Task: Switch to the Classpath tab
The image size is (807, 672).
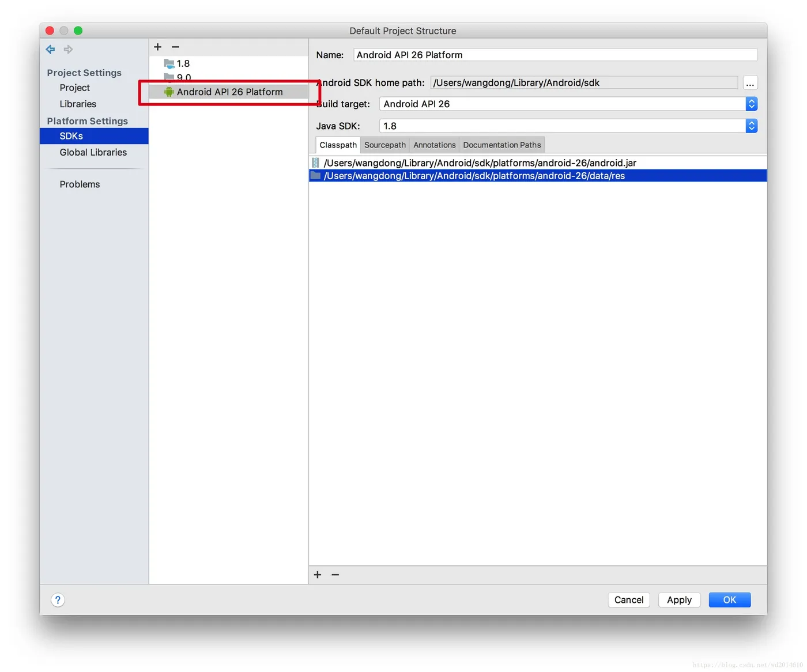Action: pos(338,145)
